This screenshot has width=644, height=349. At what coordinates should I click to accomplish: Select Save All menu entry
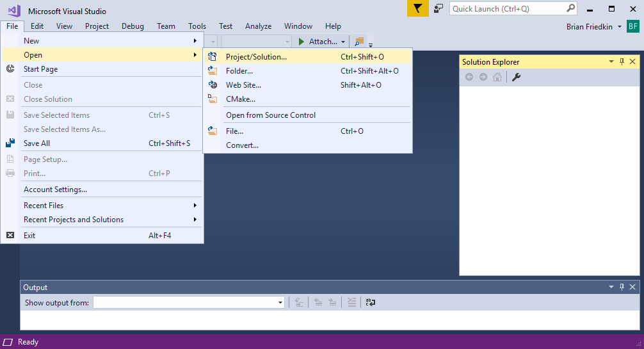(102, 143)
